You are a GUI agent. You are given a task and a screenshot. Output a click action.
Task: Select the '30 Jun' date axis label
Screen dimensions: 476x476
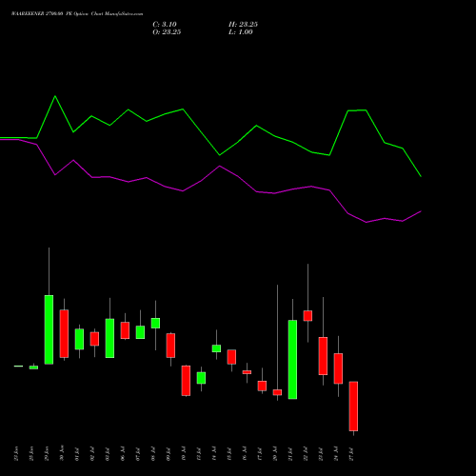[62, 453]
